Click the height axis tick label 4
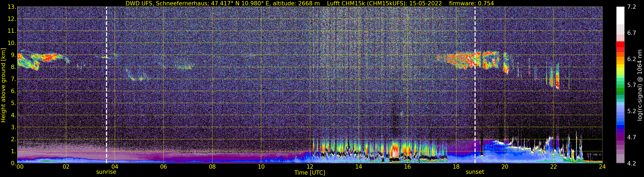 click(x=13, y=115)
